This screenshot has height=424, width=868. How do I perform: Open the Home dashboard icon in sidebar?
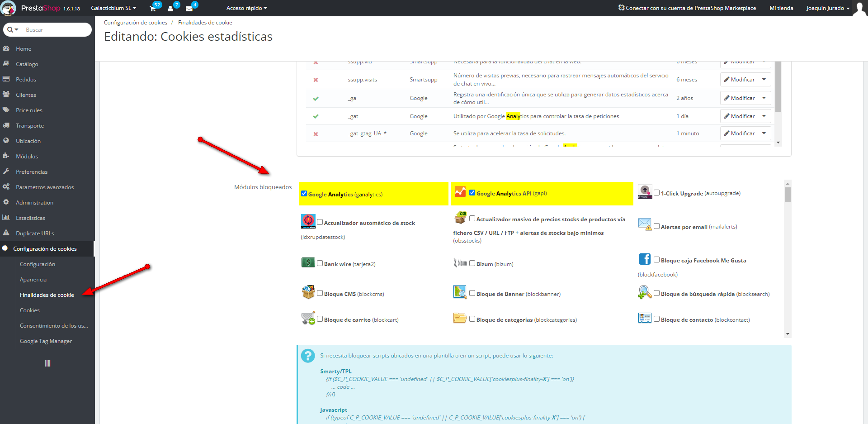click(6, 48)
